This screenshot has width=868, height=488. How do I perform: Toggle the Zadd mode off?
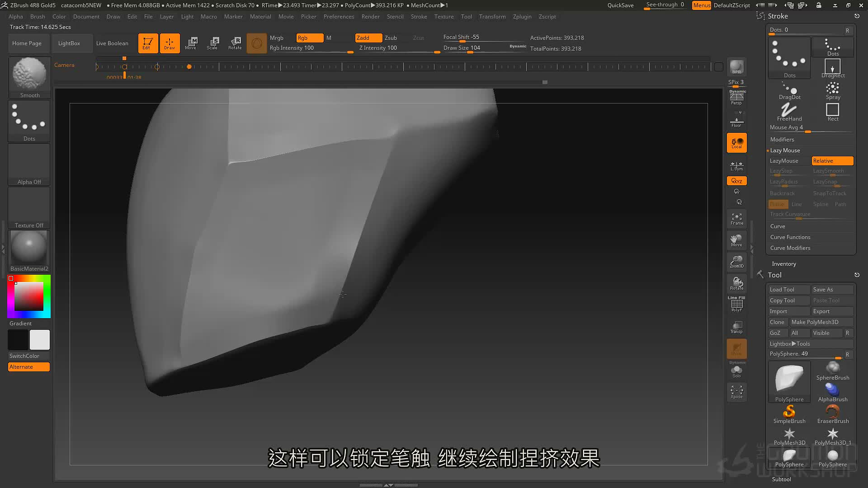pos(368,38)
